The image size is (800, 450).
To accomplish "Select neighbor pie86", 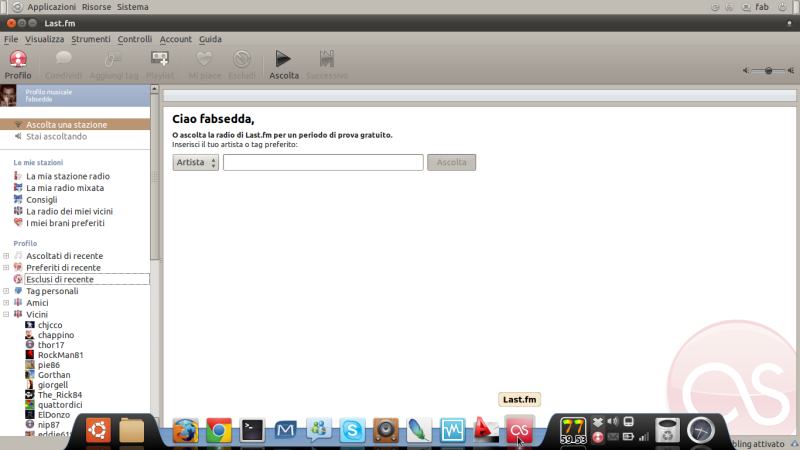I will [x=48, y=365].
